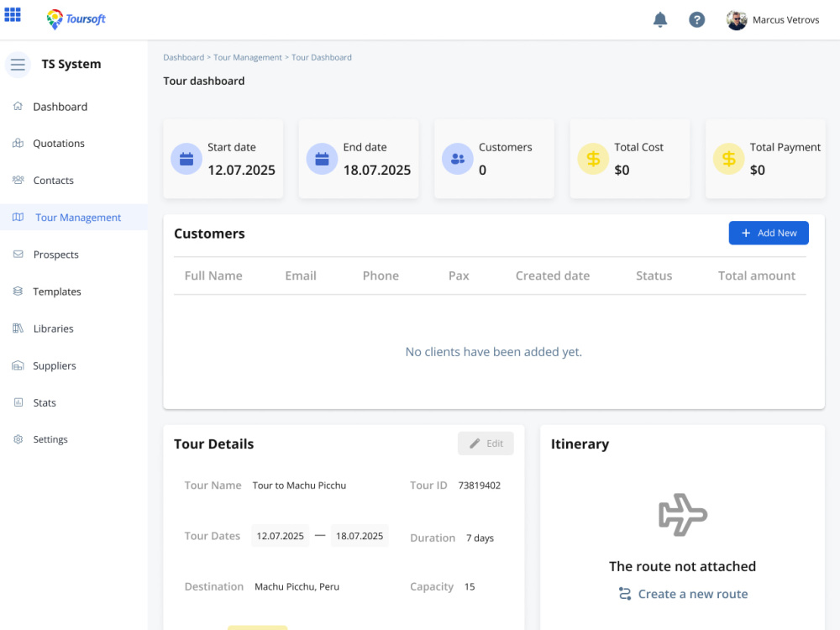Sort by Phone column header
Viewport: 840px width, 630px height.
381,276
